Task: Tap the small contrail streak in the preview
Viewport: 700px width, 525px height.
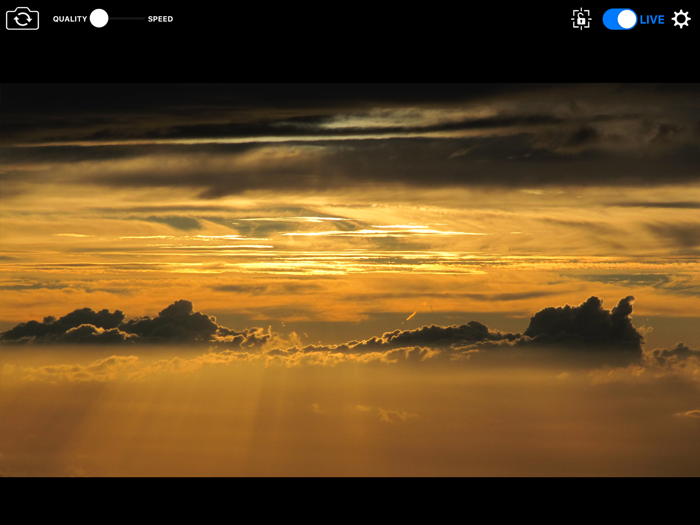Action: coord(412,316)
